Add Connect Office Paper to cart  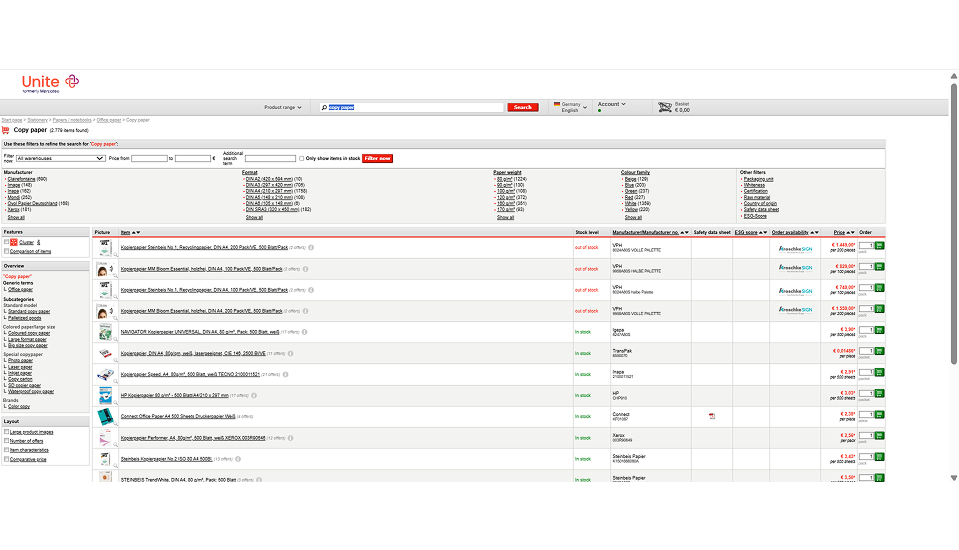[879, 414]
